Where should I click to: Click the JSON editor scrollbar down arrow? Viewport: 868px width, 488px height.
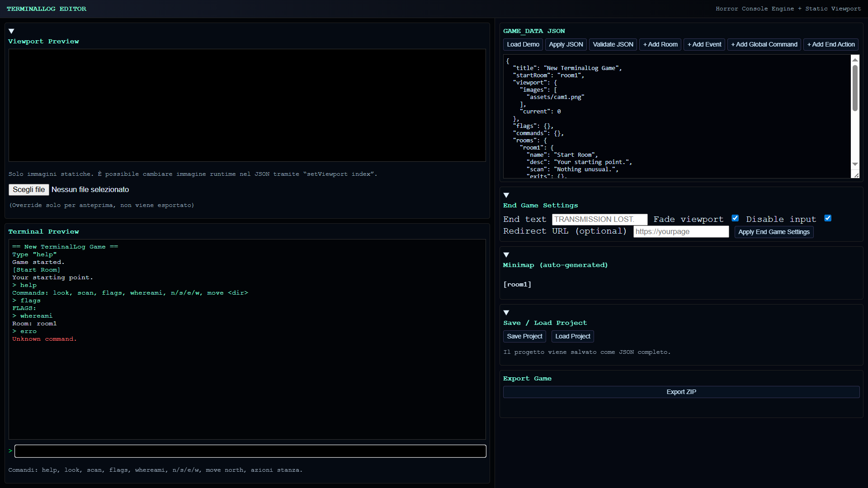point(855,164)
